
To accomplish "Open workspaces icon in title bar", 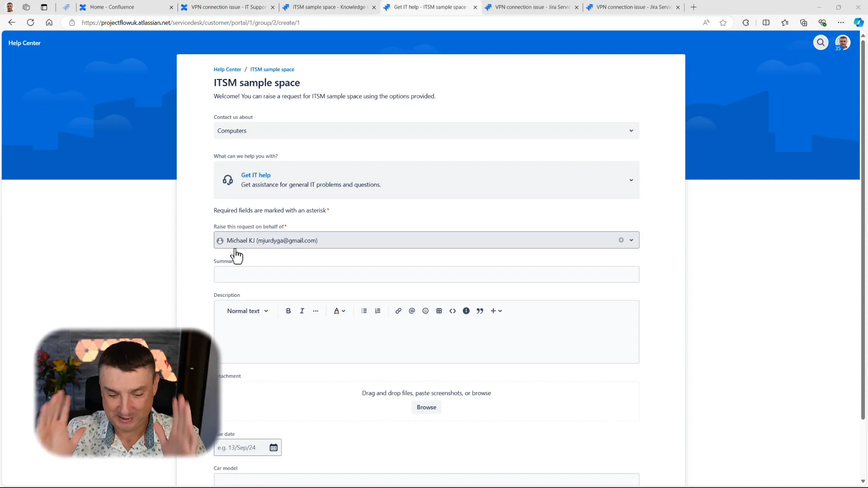I will (x=26, y=7).
